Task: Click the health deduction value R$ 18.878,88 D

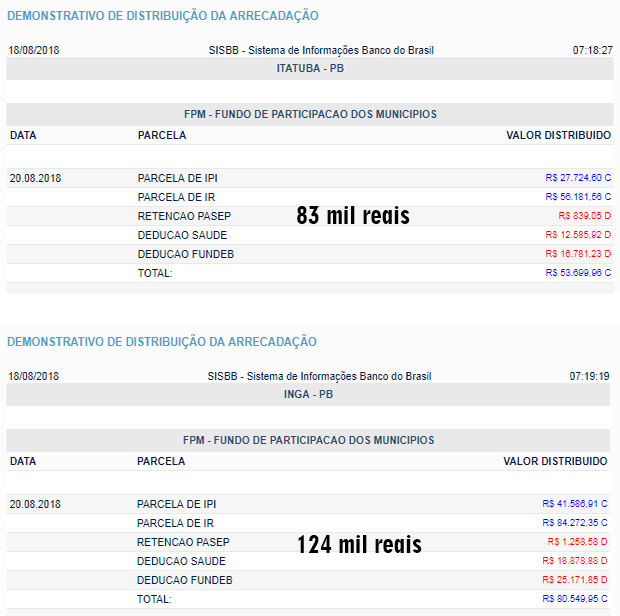Action: pos(575,561)
